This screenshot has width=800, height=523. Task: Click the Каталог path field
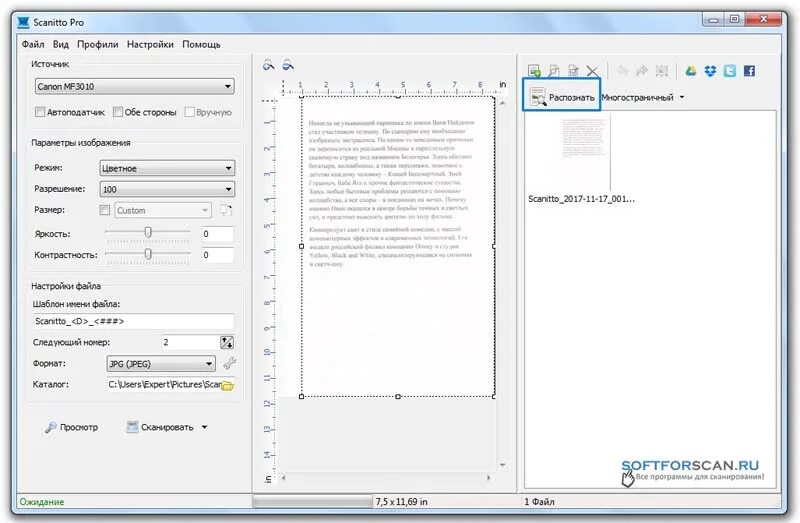tap(165, 385)
